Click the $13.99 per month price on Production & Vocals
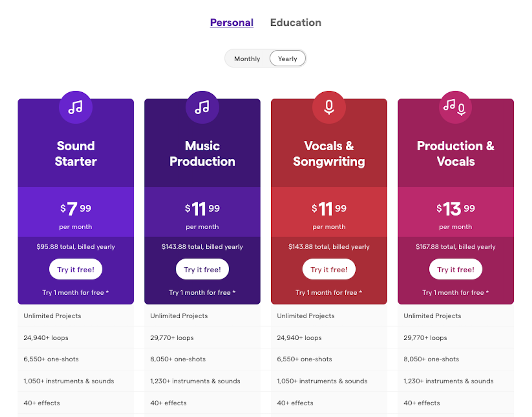 pos(455,209)
